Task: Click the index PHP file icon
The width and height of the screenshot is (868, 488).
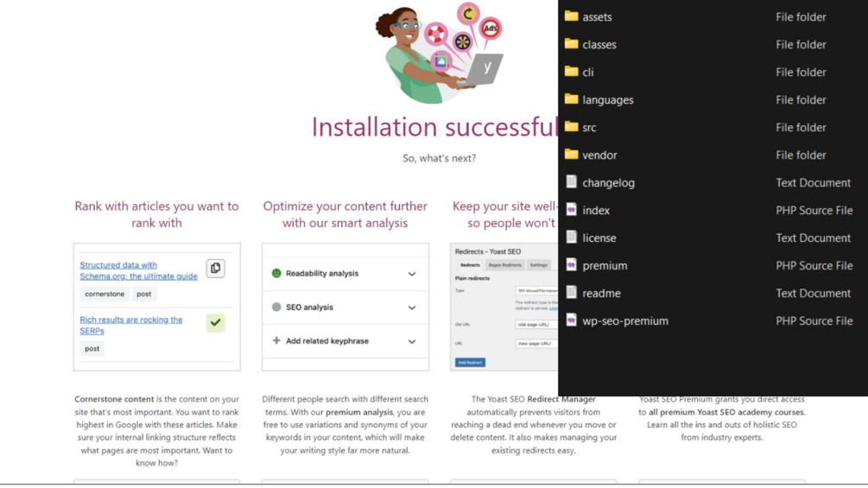Action: click(x=571, y=210)
